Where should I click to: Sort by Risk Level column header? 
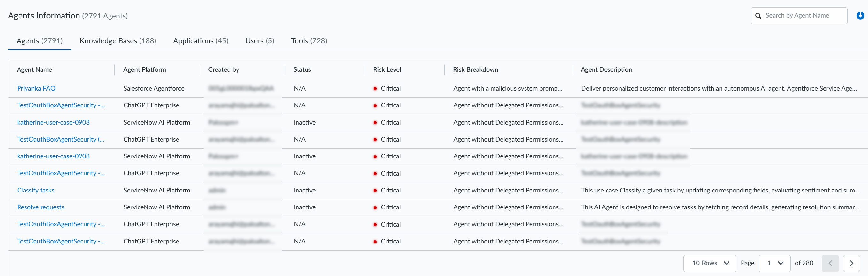click(387, 69)
